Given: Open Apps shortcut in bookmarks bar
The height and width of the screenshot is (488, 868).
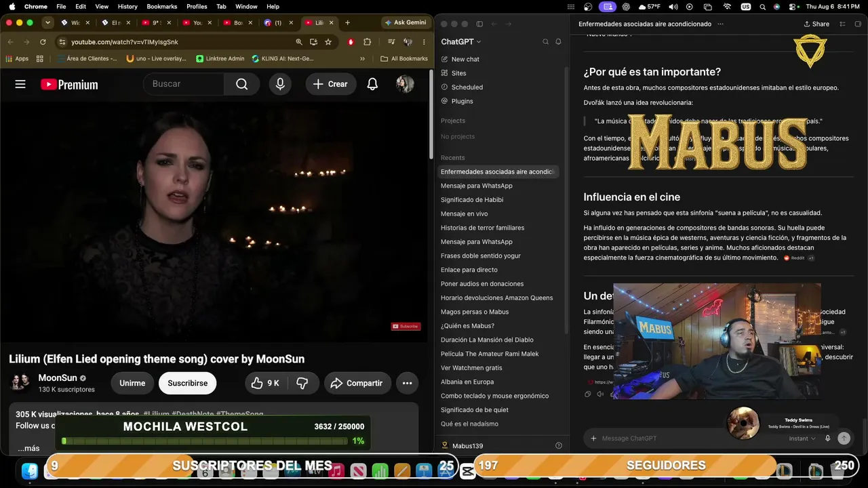Looking at the screenshot, I should [17, 59].
